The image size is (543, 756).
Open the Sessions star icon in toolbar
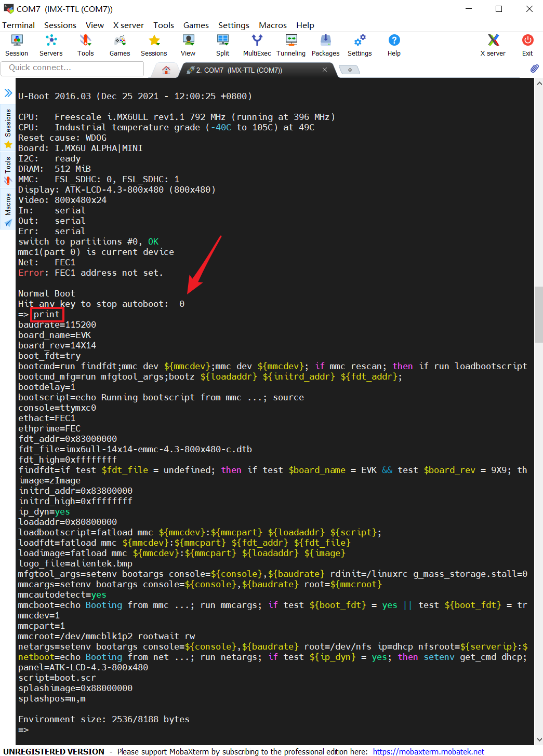(x=154, y=45)
